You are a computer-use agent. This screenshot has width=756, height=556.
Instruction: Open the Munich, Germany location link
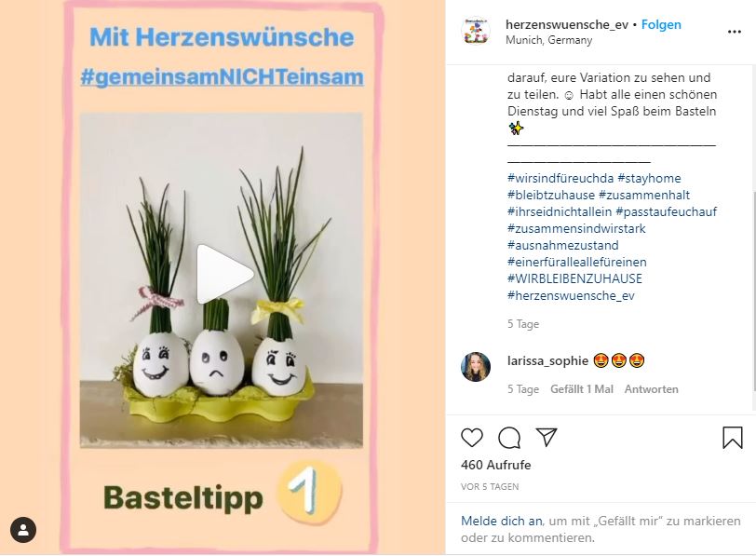[x=549, y=40]
